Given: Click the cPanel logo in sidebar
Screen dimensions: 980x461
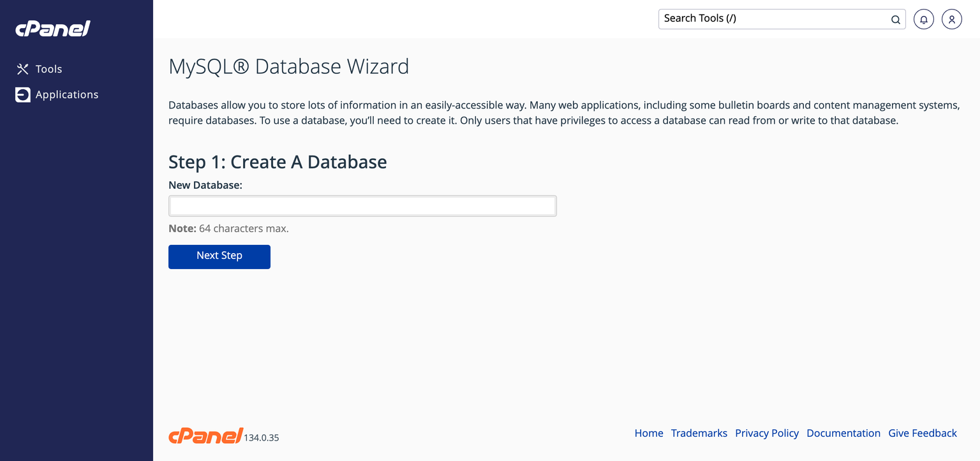Looking at the screenshot, I should coord(53,29).
